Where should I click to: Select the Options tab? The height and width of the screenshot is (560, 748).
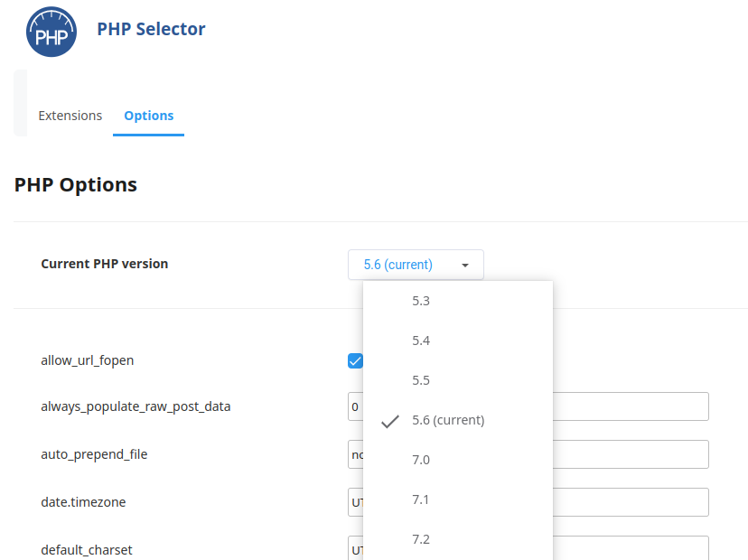(x=148, y=116)
